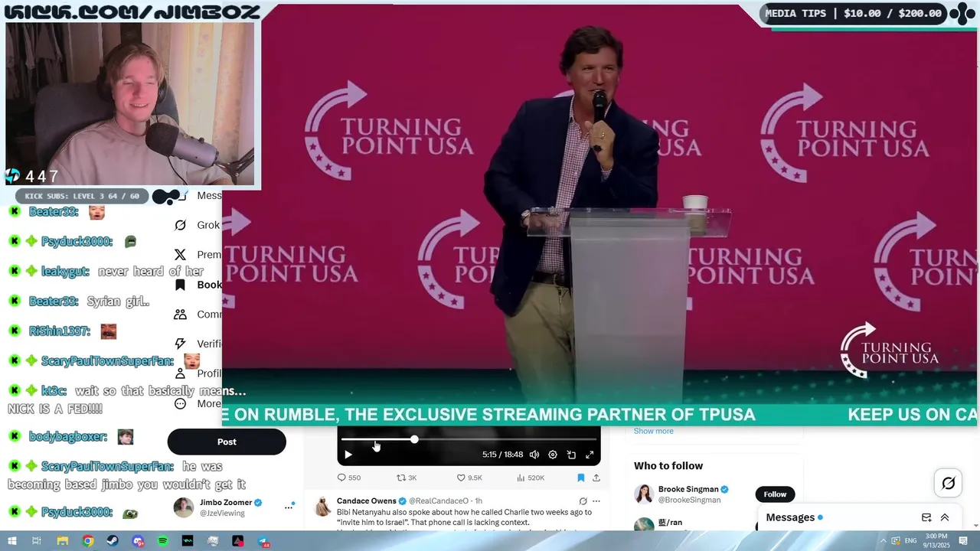The width and height of the screenshot is (980, 551).
Task: Open video settings gear icon
Action: coord(553,455)
